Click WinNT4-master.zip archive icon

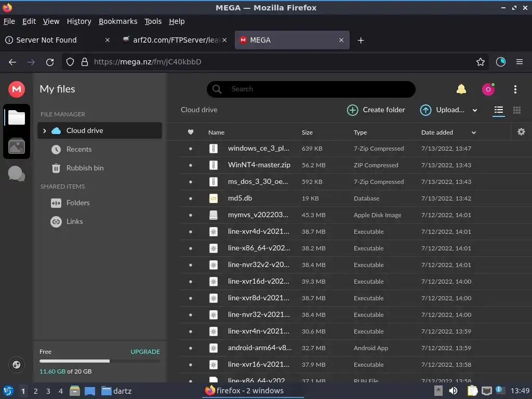click(214, 165)
